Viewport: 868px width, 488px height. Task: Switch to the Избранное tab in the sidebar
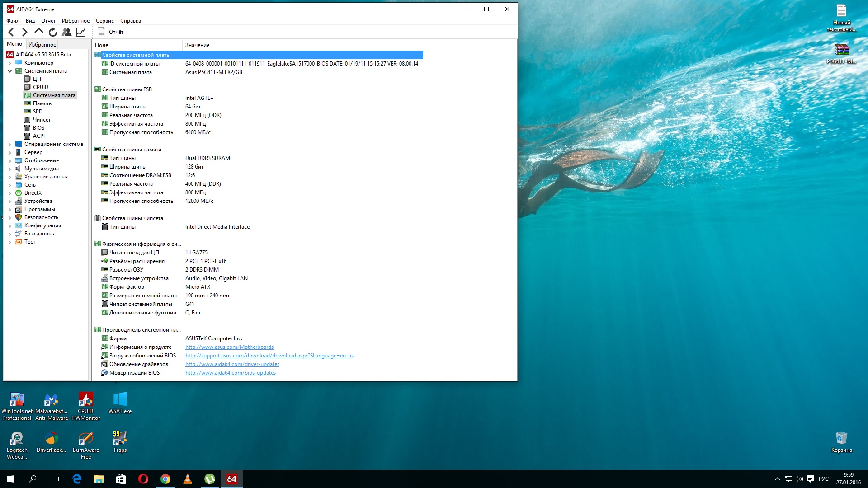(42, 44)
